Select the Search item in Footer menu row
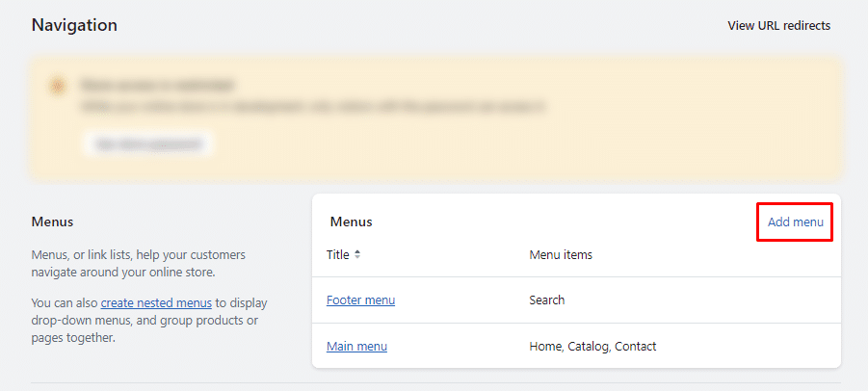 point(546,300)
